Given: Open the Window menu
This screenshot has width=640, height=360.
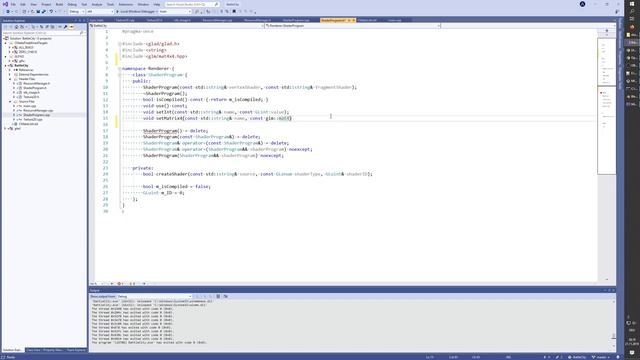Looking at the screenshot, I should coord(143,4).
